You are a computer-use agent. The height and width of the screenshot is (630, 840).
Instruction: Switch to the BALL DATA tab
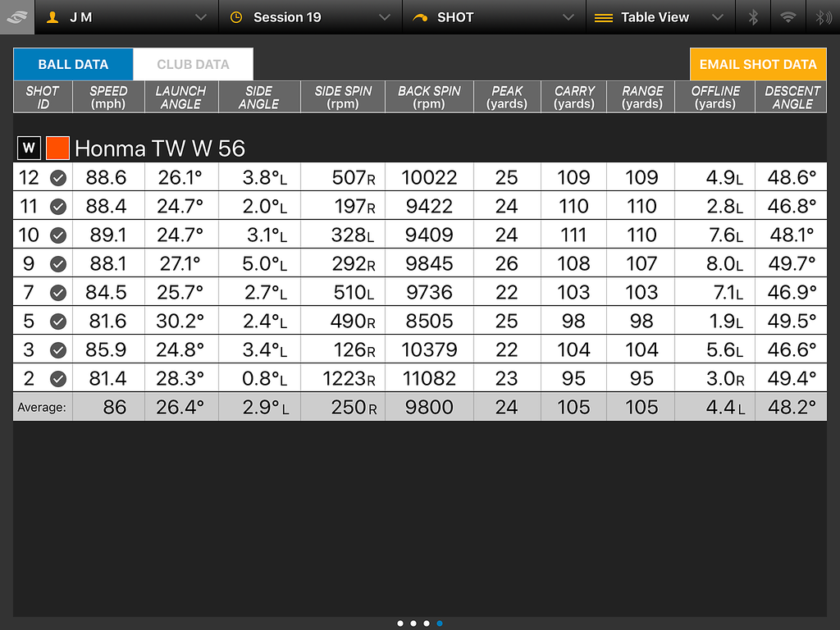click(x=73, y=64)
